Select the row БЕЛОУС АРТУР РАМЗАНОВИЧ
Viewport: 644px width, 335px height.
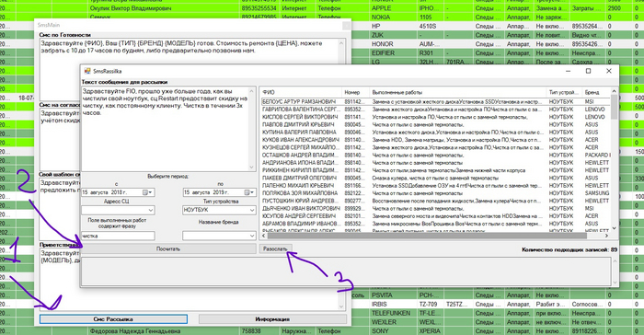point(435,101)
